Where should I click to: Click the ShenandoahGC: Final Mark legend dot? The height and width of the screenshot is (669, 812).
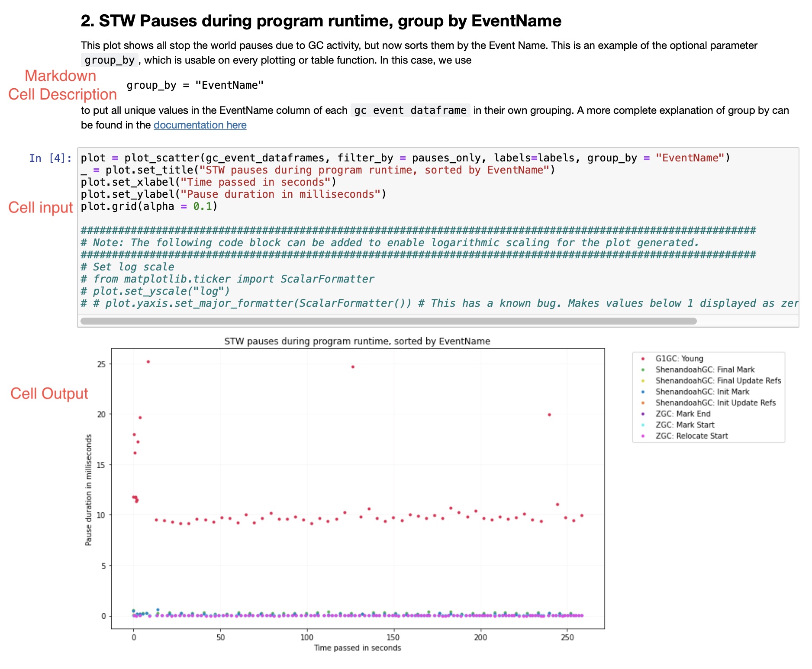pyautogui.click(x=643, y=370)
